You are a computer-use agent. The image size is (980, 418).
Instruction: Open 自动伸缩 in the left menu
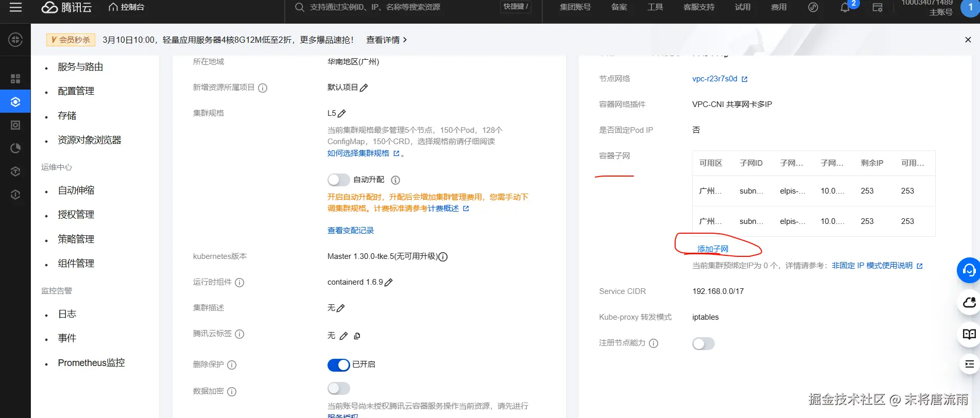(x=76, y=190)
